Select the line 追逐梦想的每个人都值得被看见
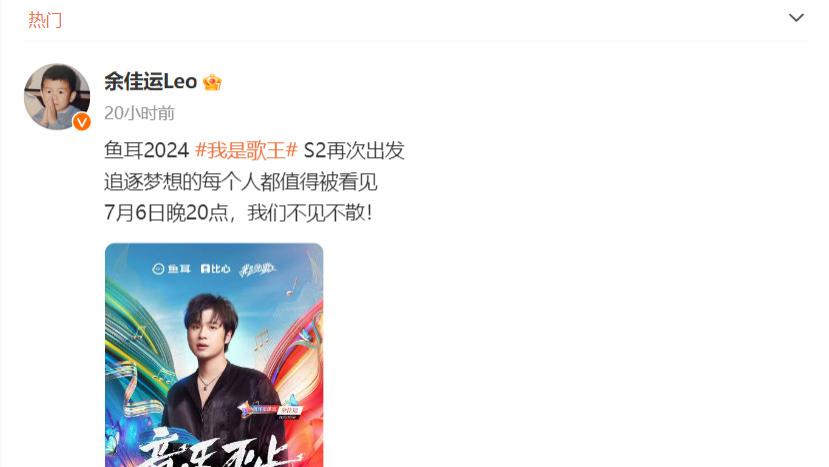This screenshot has width=829, height=467. (241, 182)
